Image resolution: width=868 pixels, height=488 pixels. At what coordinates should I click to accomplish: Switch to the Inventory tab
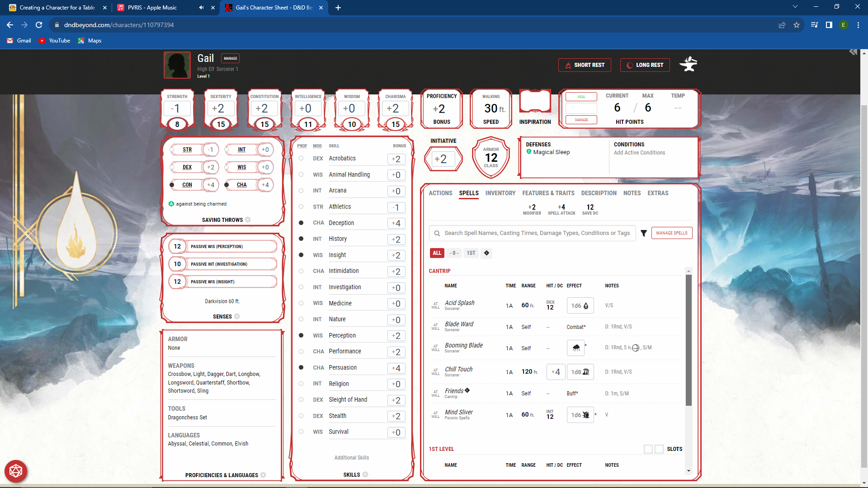500,193
